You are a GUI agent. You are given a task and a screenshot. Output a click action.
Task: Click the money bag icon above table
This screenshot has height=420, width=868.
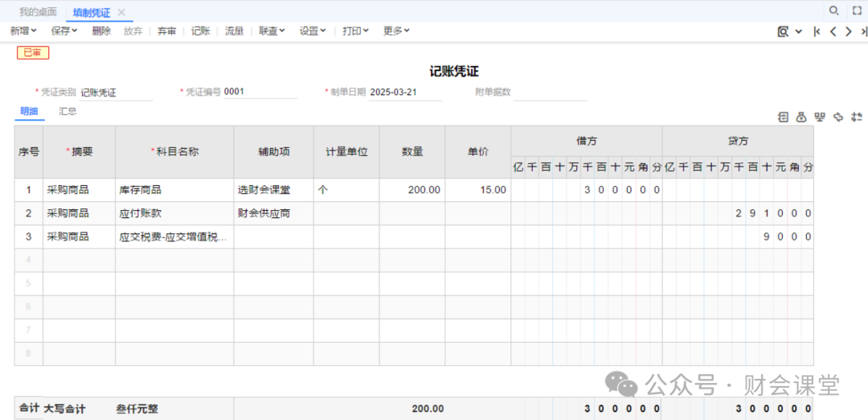(x=801, y=117)
